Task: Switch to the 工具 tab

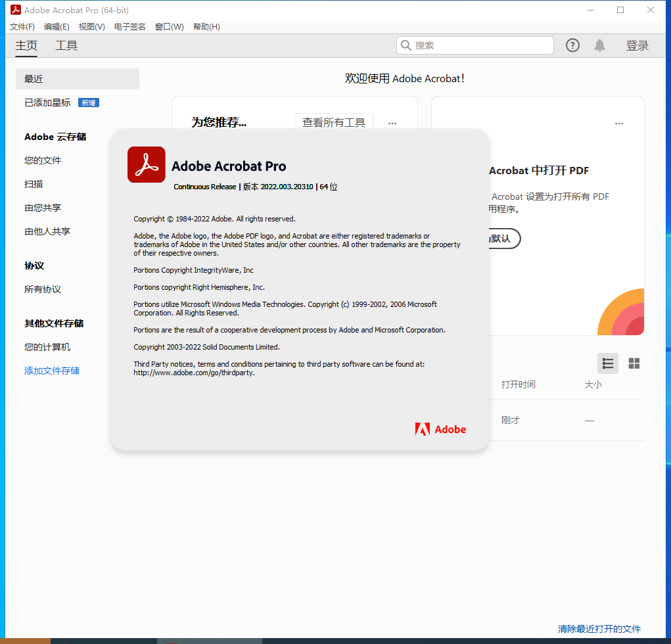Action: [x=66, y=45]
